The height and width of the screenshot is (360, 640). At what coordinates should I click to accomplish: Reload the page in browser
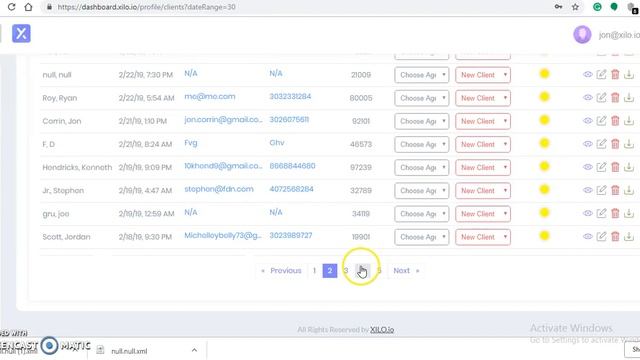pyautogui.click(x=11, y=7)
